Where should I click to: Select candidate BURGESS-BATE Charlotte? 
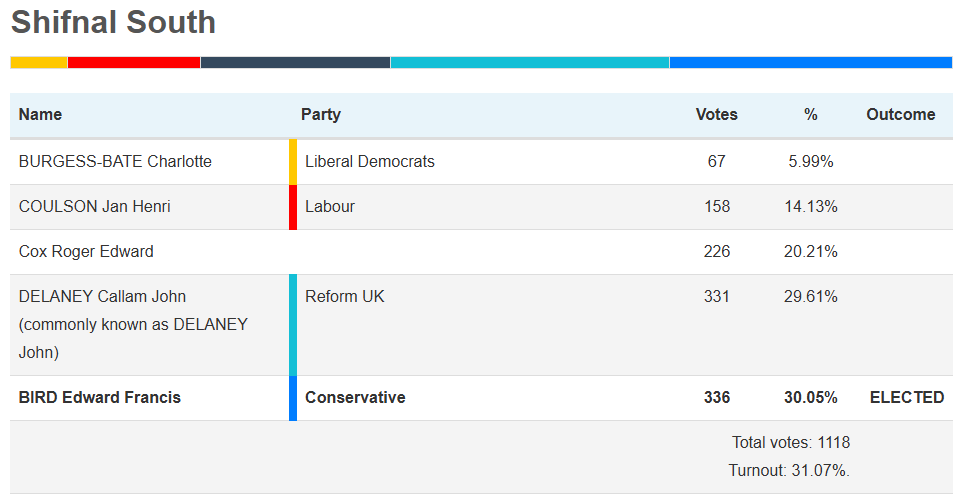(x=115, y=161)
